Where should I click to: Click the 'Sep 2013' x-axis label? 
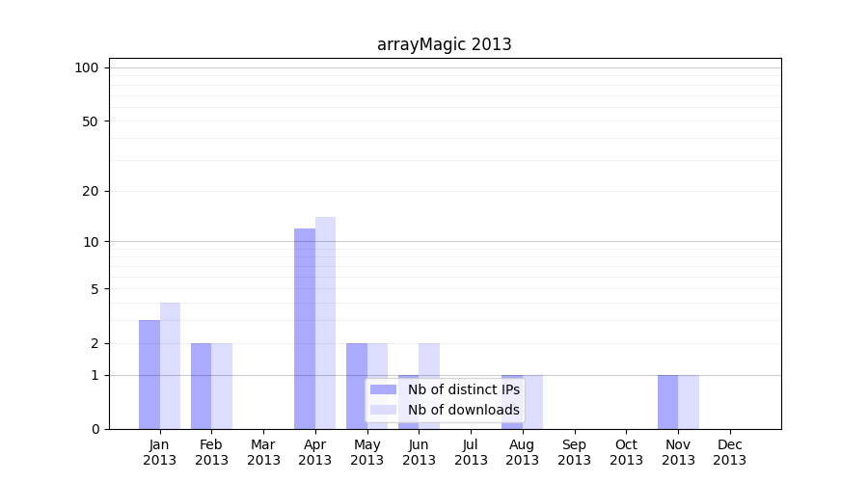point(574,452)
